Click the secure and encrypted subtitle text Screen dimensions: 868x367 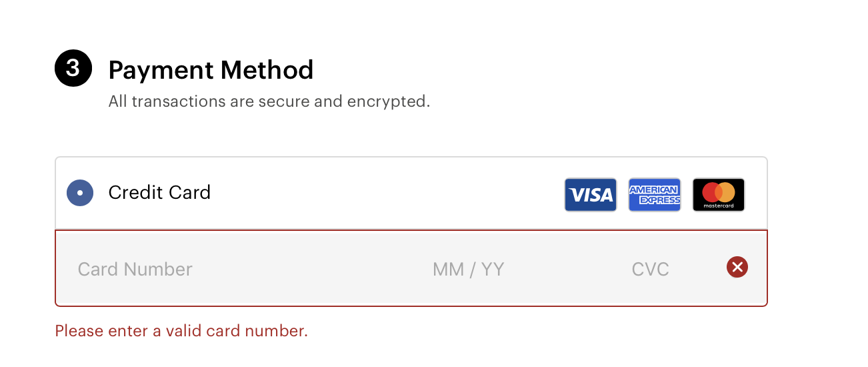click(x=269, y=102)
